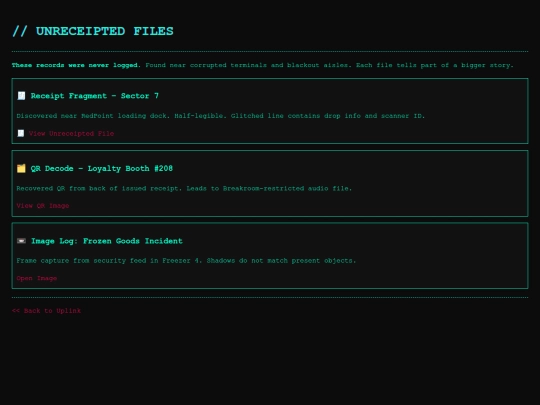This screenshot has height=405, width=540.
Task: Go back via the Back to Uplink link
Action: click(46, 311)
